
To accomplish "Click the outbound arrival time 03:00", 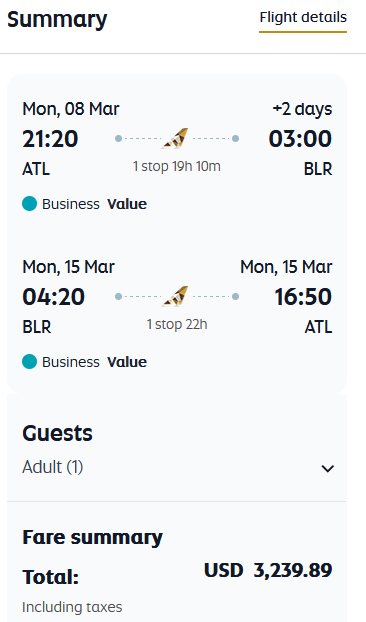I will pos(300,139).
